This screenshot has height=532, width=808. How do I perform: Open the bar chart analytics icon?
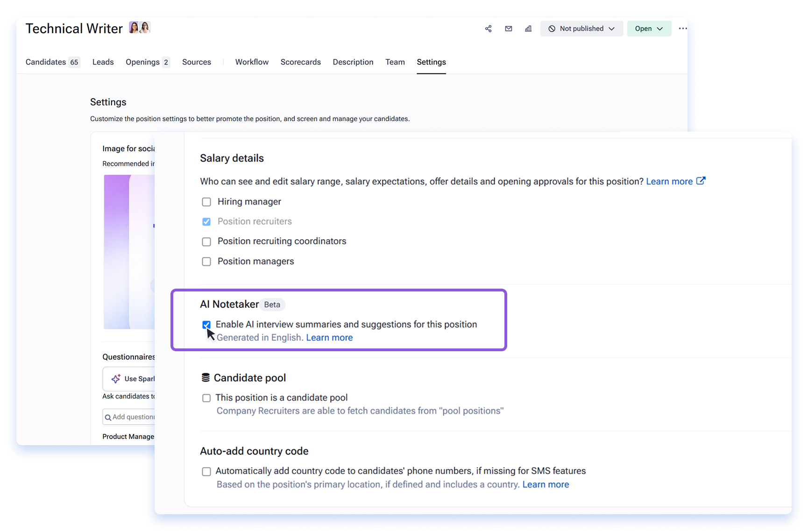pyautogui.click(x=528, y=28)
